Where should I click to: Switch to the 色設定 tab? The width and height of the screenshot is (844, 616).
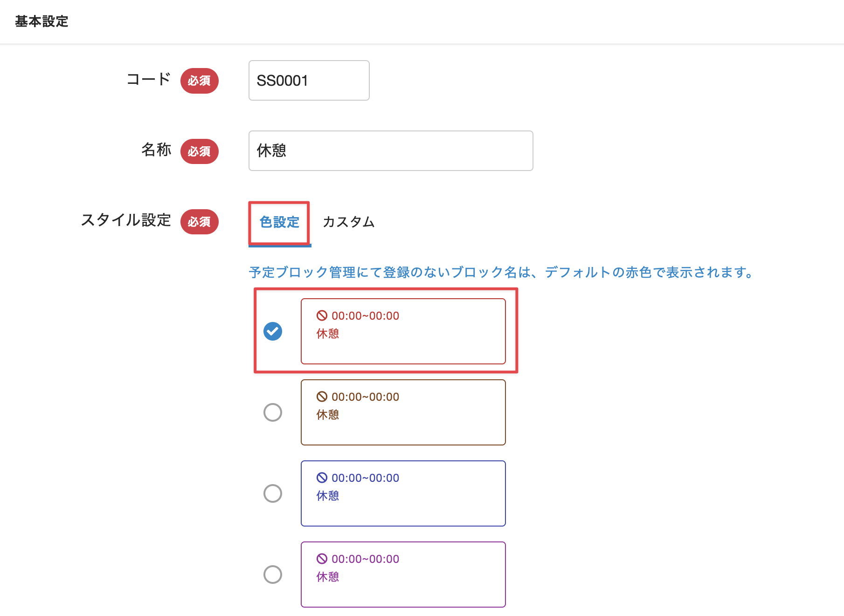(279, 222)
